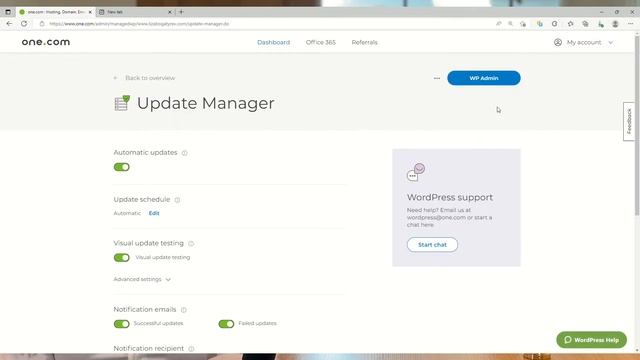Screen dimensions: 640x360
Task: Show info for Automatic updates
Action: [184, 153]
